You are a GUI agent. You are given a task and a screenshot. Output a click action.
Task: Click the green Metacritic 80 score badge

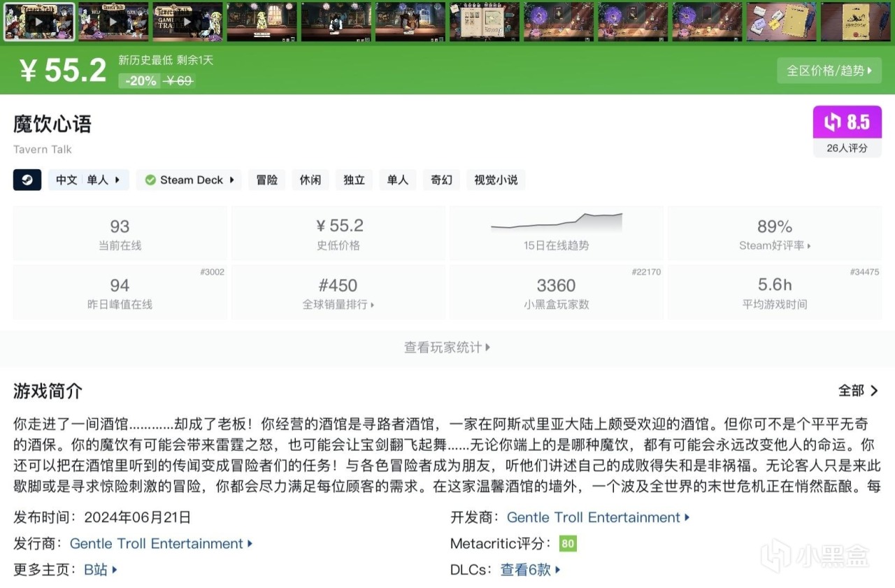tap(568, 543)
